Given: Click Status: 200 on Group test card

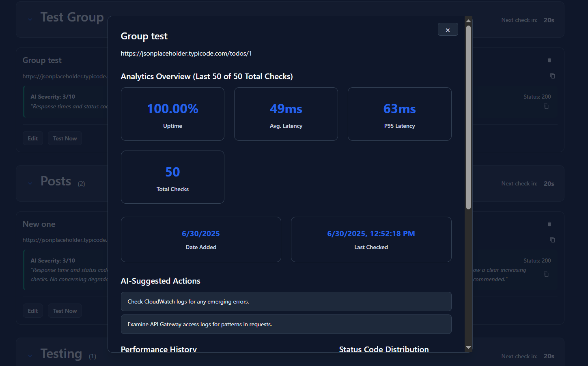Looking at the screenshot, I should [x=537, y=97].
